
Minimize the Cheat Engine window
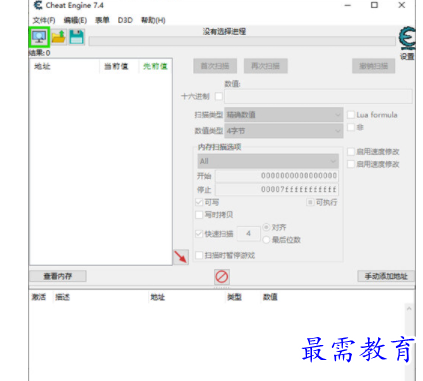(x=348, y=5)
